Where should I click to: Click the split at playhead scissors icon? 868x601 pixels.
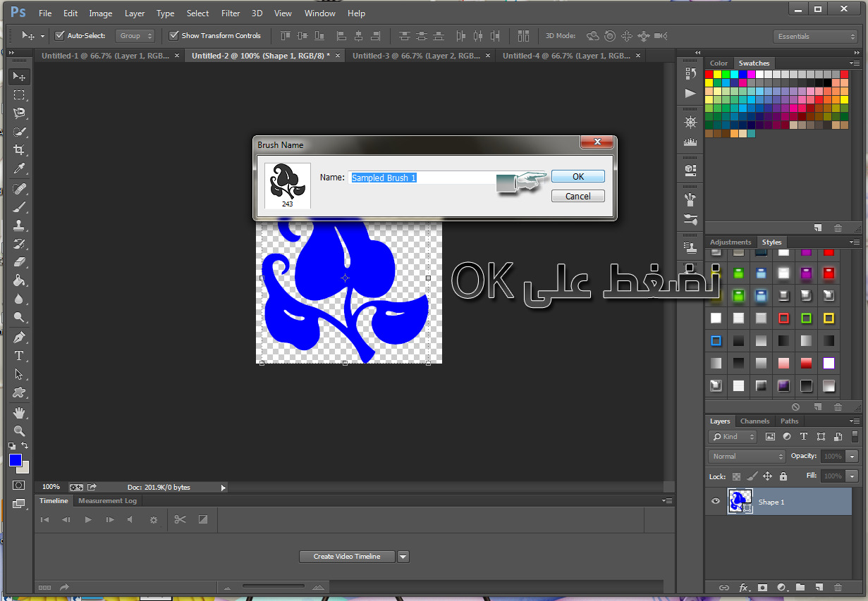tap(180, 520)
